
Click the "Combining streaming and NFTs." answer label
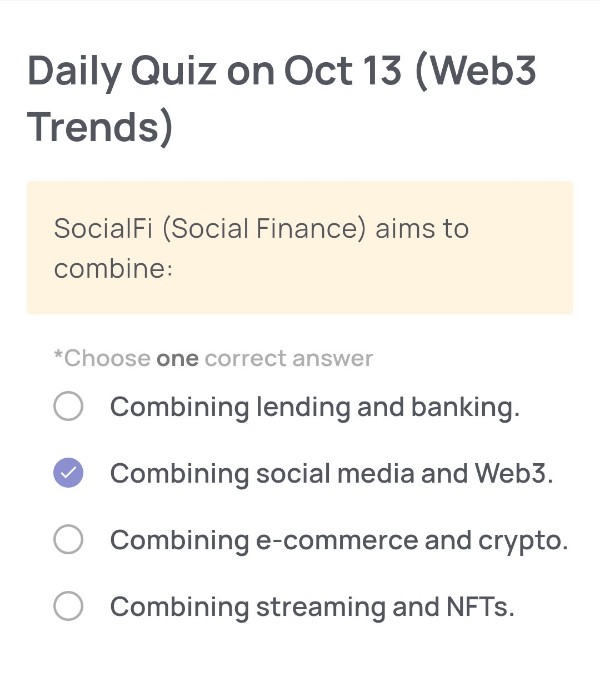click(311, 606)
